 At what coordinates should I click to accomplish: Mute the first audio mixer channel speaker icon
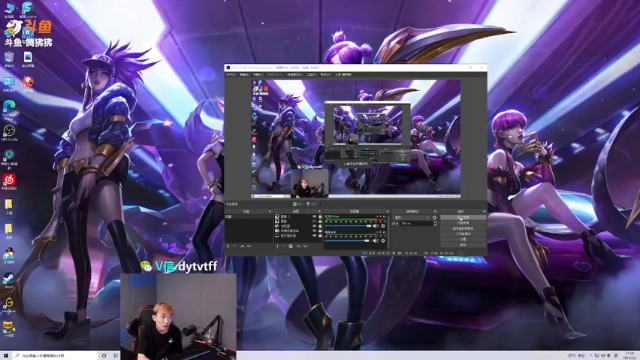click(x=376, y=226)
